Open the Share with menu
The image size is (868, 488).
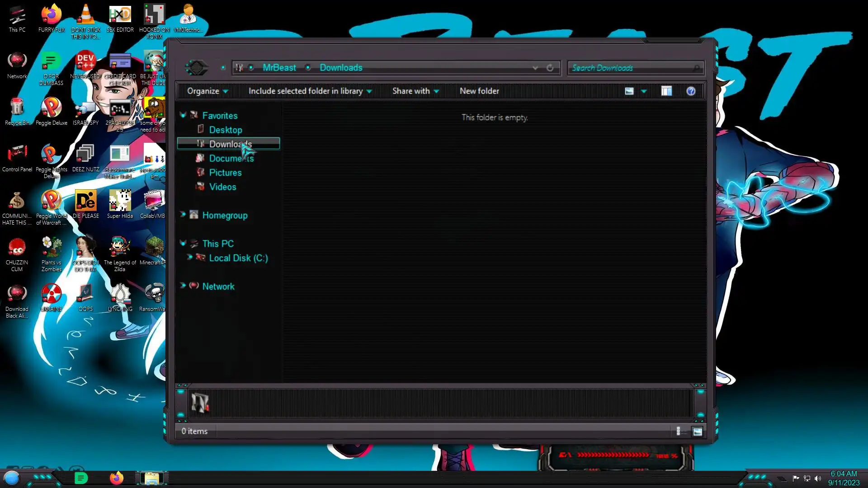pyautogui.click(x=415, y=91)
